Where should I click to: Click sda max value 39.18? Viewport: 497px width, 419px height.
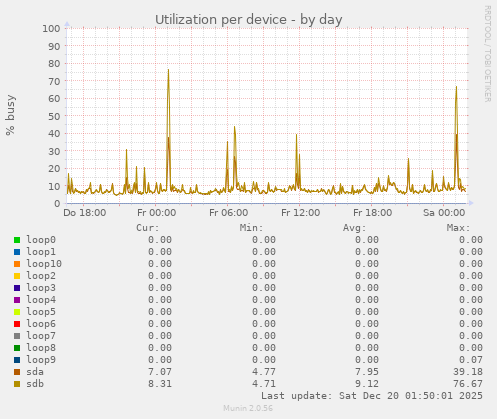(x=468, y=372)
